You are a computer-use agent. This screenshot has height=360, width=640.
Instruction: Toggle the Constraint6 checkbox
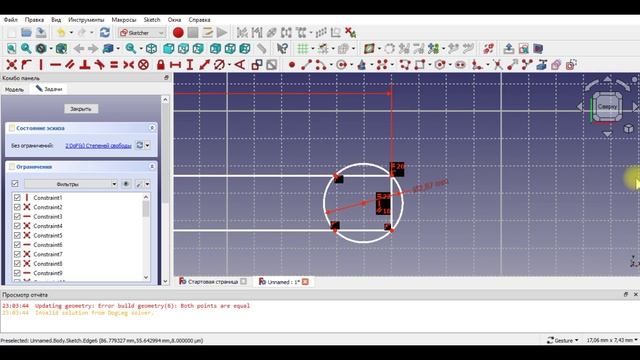17,244
